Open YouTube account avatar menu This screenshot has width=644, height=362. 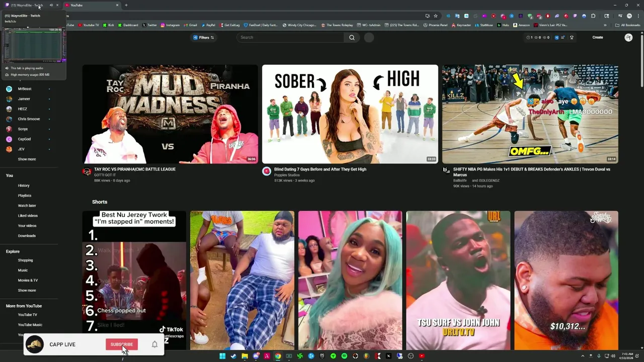628,37
